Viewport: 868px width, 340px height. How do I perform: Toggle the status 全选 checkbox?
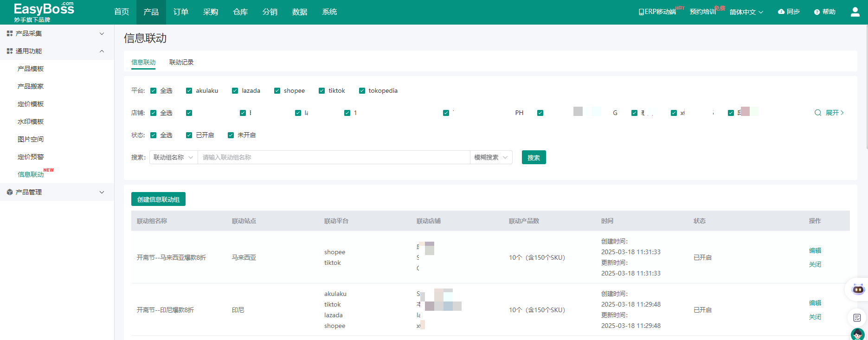pyautogui.click(x=153, y=135)
